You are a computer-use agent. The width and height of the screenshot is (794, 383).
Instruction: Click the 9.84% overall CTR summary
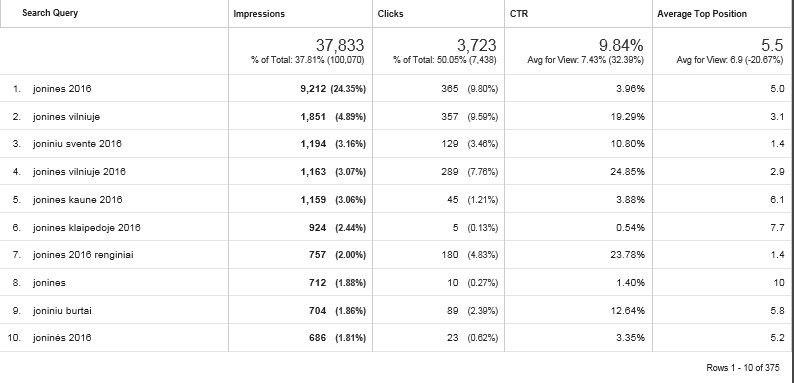point(621,45)
